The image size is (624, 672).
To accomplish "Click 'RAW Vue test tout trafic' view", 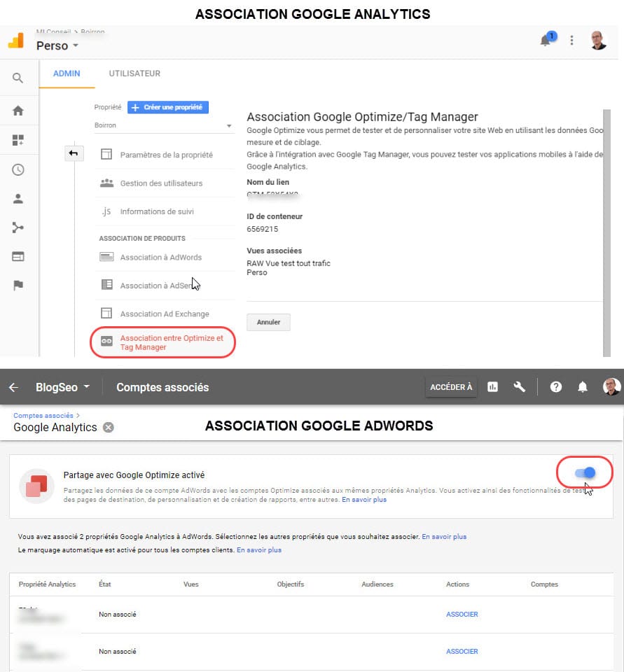I will 289,263.
